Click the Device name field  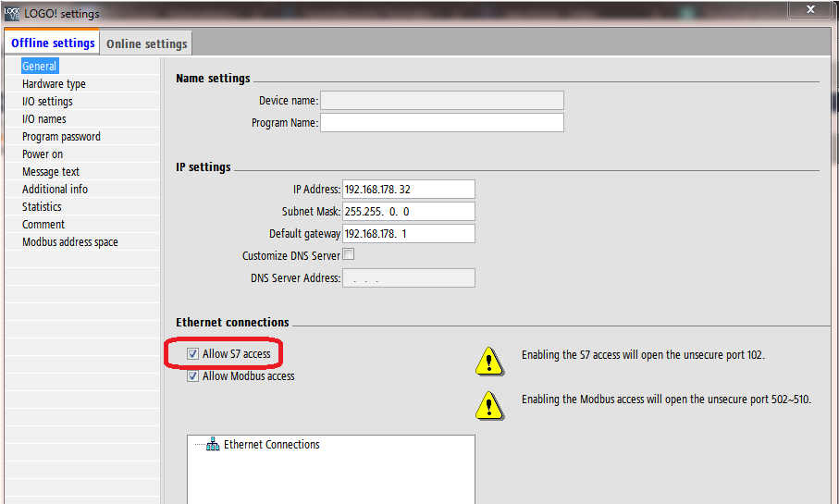click(x=441, y=101)
